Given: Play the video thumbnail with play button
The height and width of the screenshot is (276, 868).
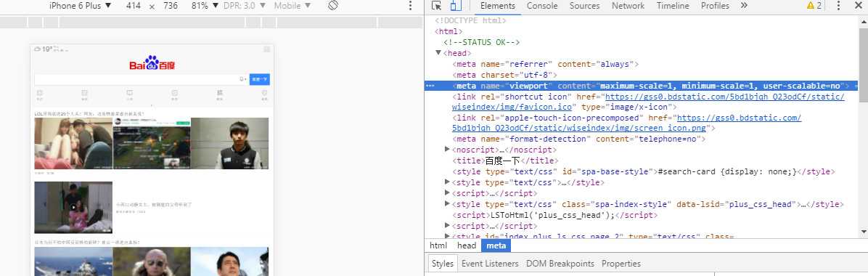Looking at the screenshot, I should pos(73,207).
